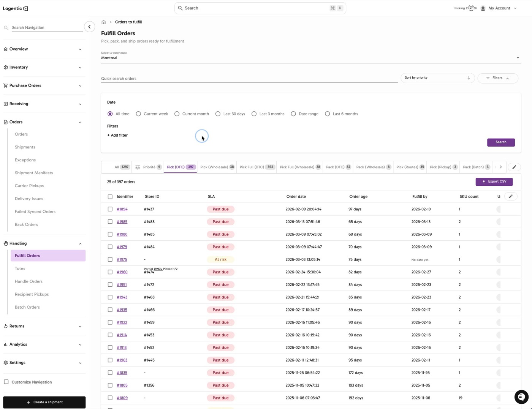Check the box for order #1894
The width and height of the screenshot is (532, 409).
tap(110, 209)
